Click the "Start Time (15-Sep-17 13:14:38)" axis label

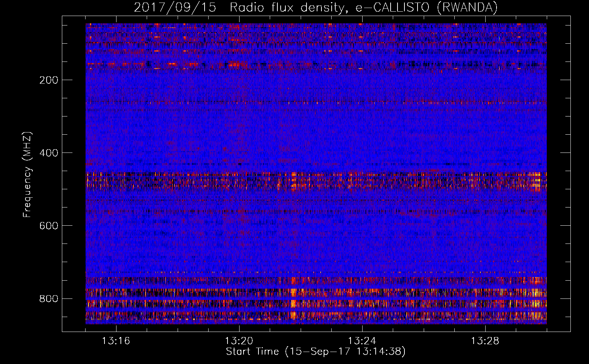point(316,352)
